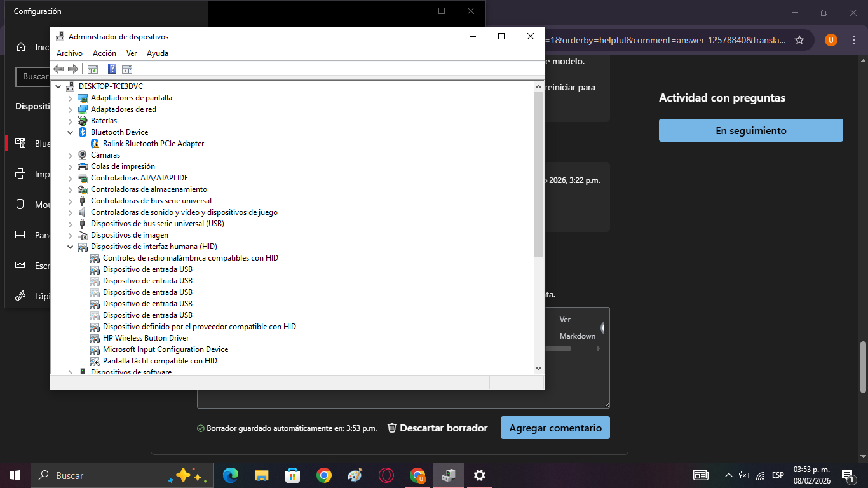Open the Ayuda menu
The width and height of the screenshot is (868, 488).
coord(158,53)
